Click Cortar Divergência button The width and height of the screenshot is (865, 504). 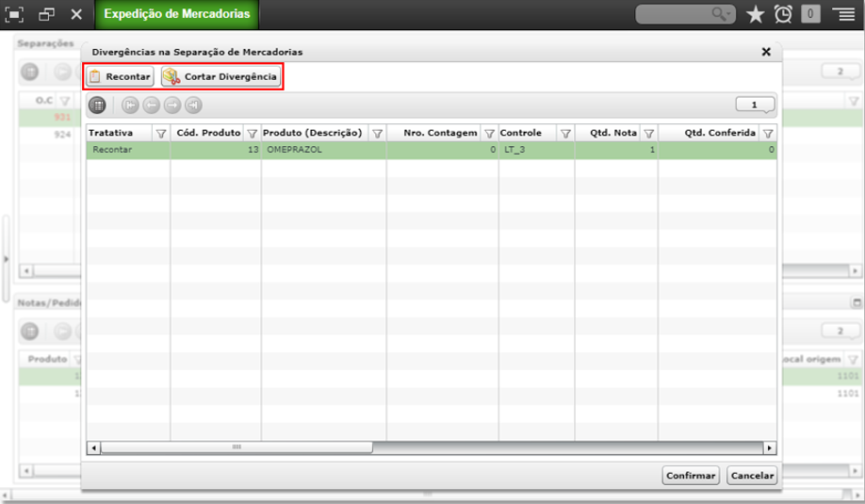coord(220,76)
